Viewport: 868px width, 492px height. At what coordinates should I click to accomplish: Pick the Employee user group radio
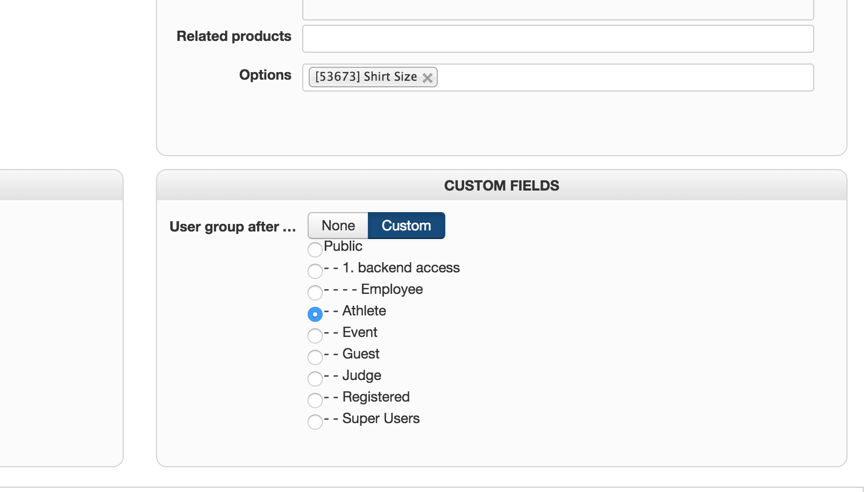pos(315,292)
